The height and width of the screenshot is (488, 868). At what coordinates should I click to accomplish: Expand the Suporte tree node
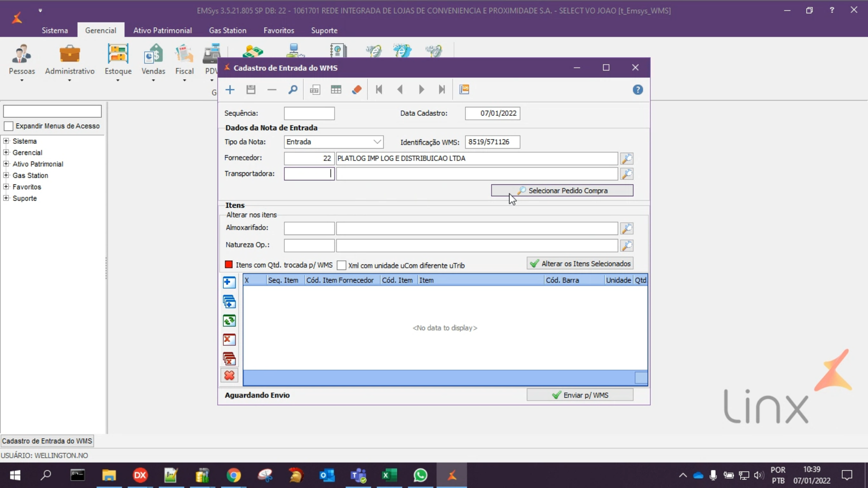tap(6, 198)
